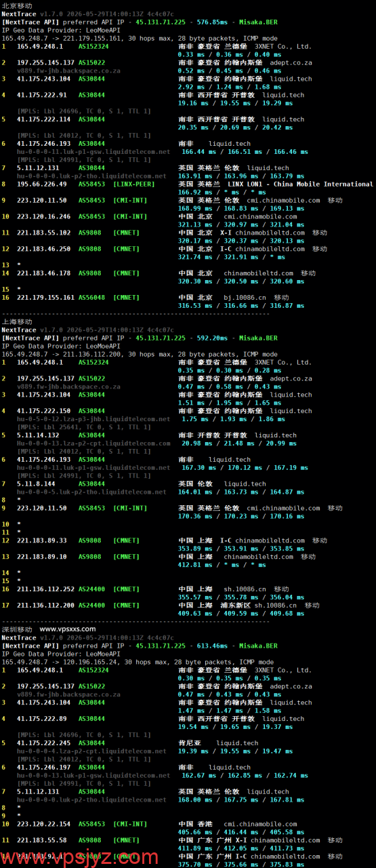Click hostname 'hu-0-5-0-12.lza-p3-jhb.liquidtelecom.net'
This screenshot has height=868, width=376.
93,419
